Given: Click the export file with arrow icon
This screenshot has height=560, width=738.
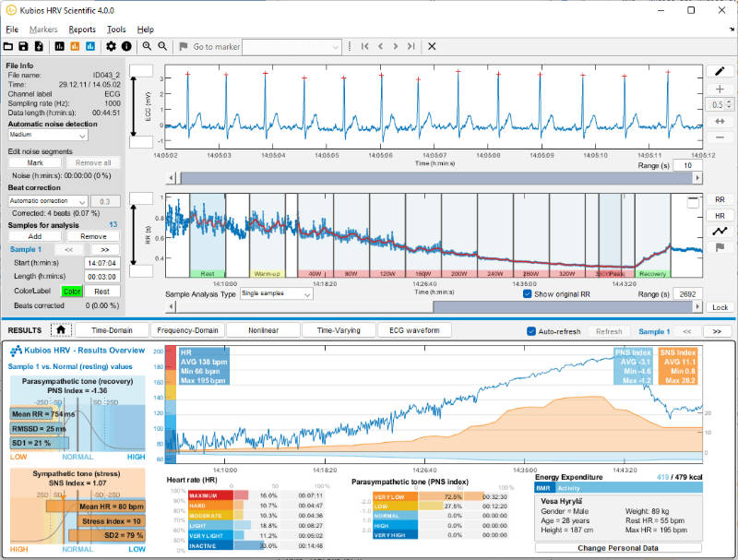Looking at the screenshot, I should (x=39, y=46).
